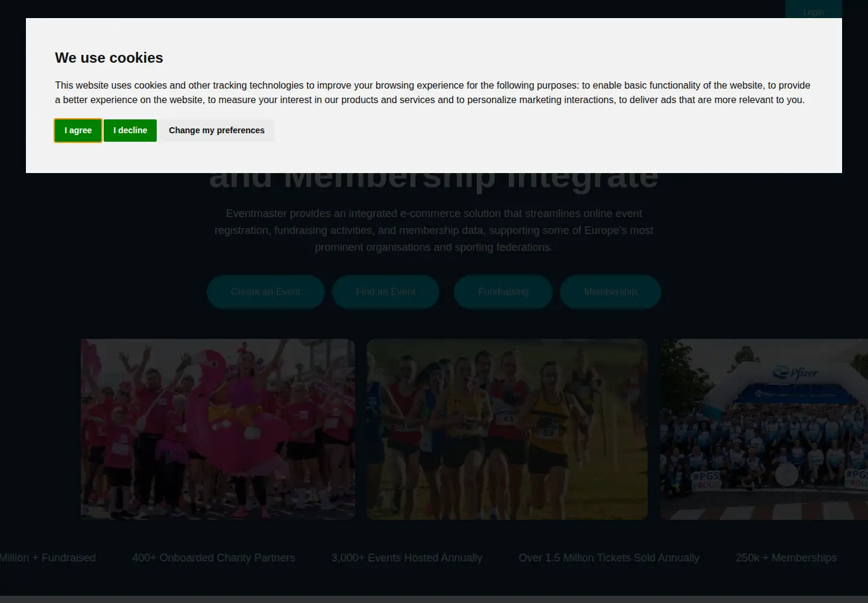Viewport: 868px width, 603px height.
Task: Click '400+ Onboarded Charity Partners' text
Action: 213,558
